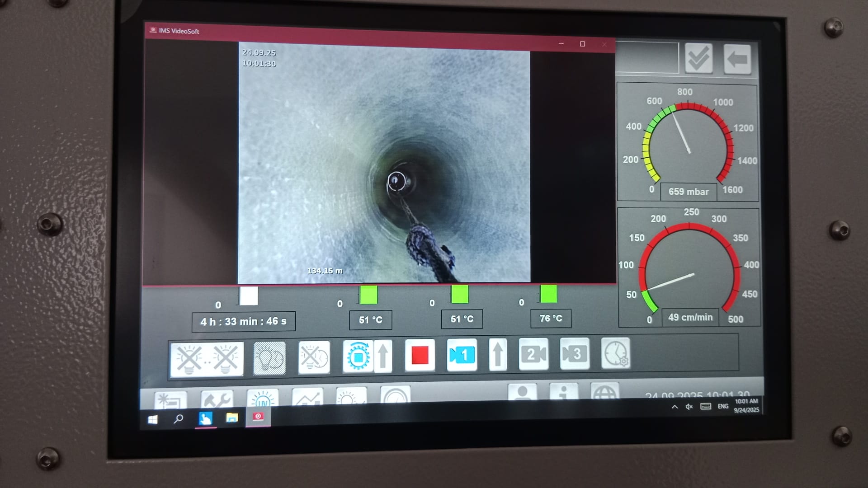The height and width of the screenshot is (488, 868).
Task: Select camera 1 view
Action: point(462,355)
